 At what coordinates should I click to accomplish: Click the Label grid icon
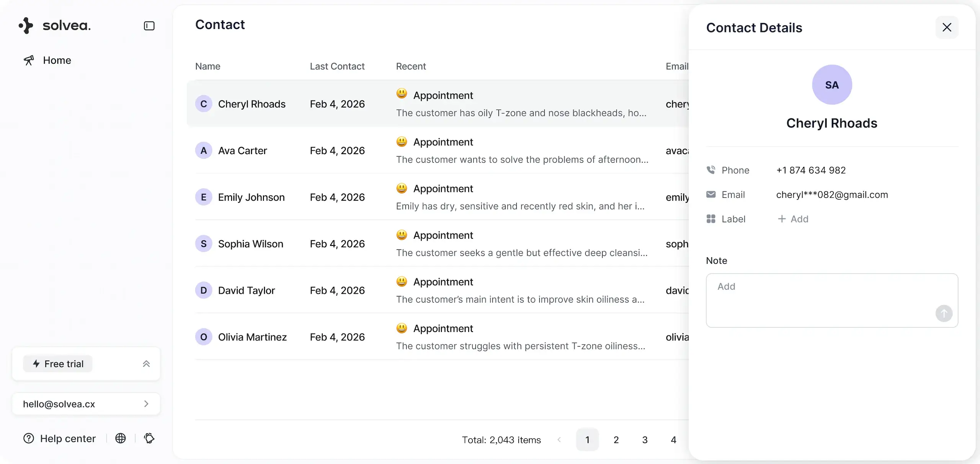tap(711, 219)
